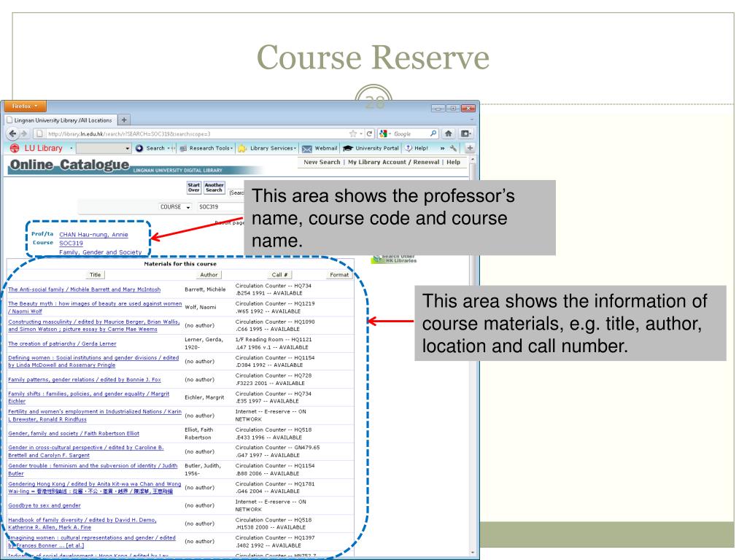Open Defining women title link
Viewport: 747px width, 560px height.
[x=93, y=362]
